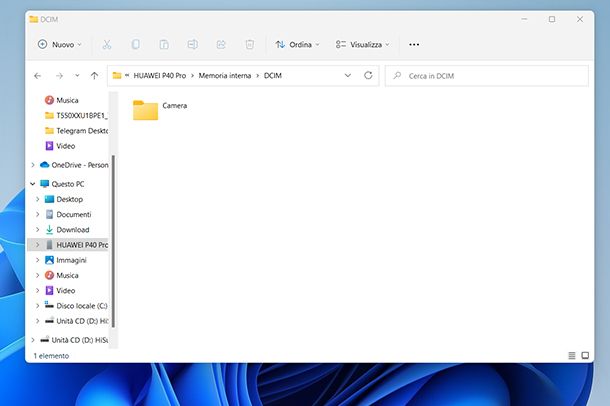Expand Disco locale (C:) node
Screen dimensions: 610x406
coord(38,305)
